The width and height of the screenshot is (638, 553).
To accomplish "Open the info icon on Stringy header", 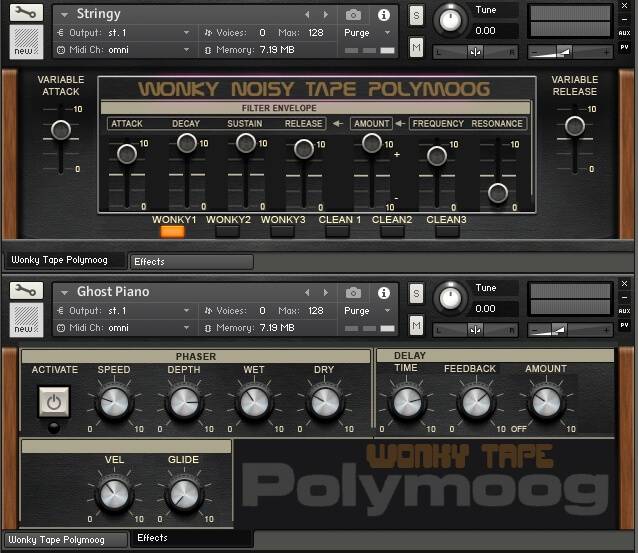I will [x=384, y=15].
